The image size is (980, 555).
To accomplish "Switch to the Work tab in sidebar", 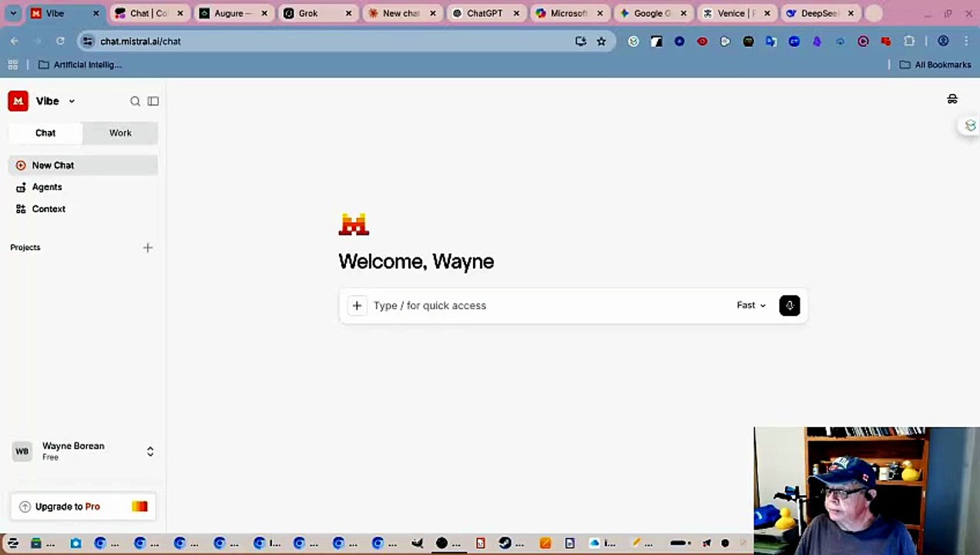I will click(x=120, y=133).
